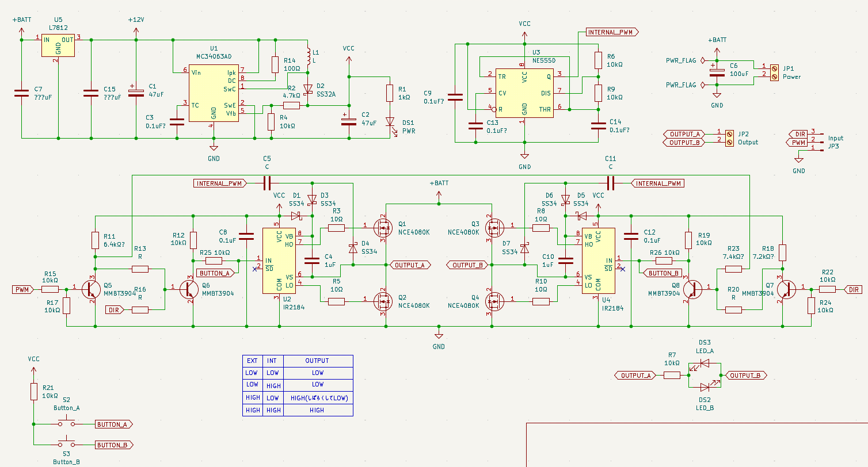The height and width of the screenshot is (467, 868).
Task: Select the NE555D timer U3 symbol
Action: [x=524, y=92]
